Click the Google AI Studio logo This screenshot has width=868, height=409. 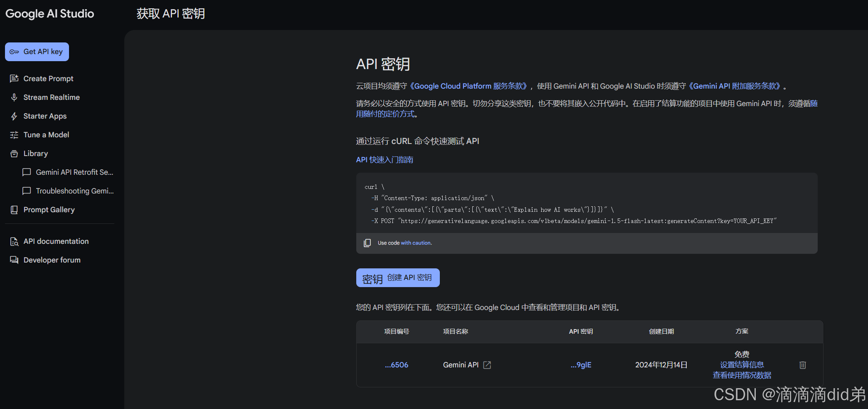click(x=49, y=14)
